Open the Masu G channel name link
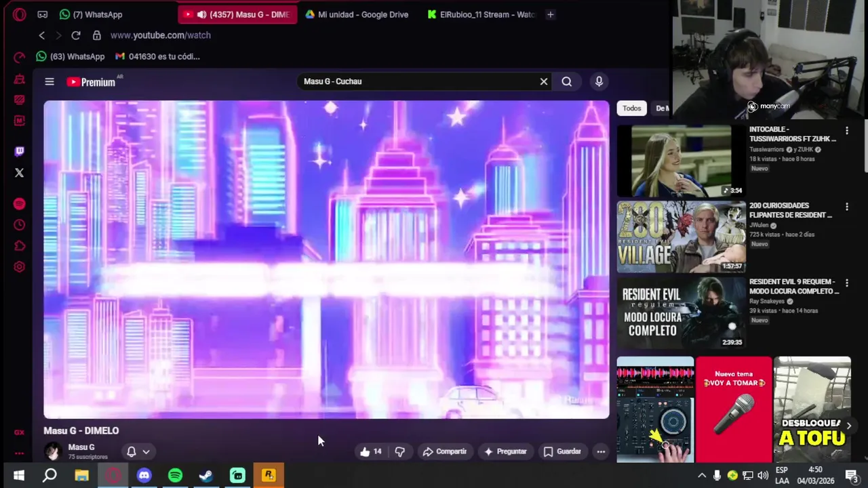Screen dimensions: 868x488 pos(81,447)
